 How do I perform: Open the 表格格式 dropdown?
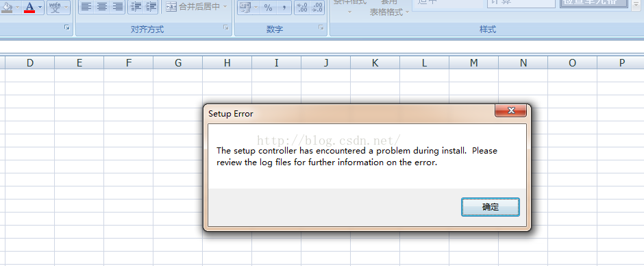pos(389,12)
